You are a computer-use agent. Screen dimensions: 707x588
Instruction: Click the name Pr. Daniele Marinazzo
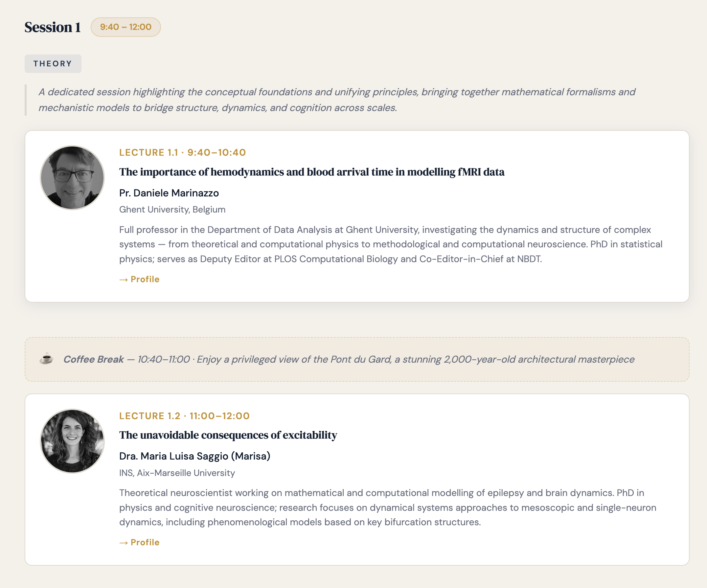[169, 193]
